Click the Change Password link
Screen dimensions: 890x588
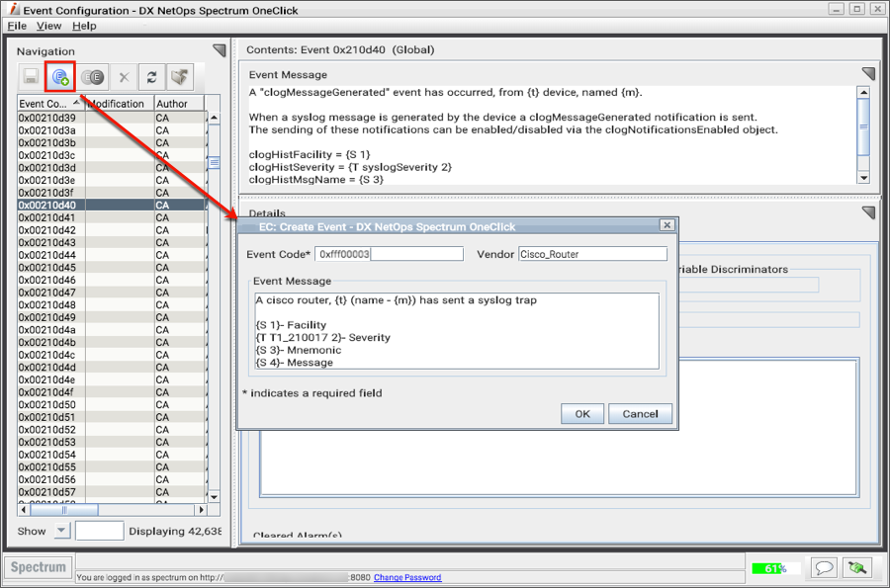click(407, 577)
